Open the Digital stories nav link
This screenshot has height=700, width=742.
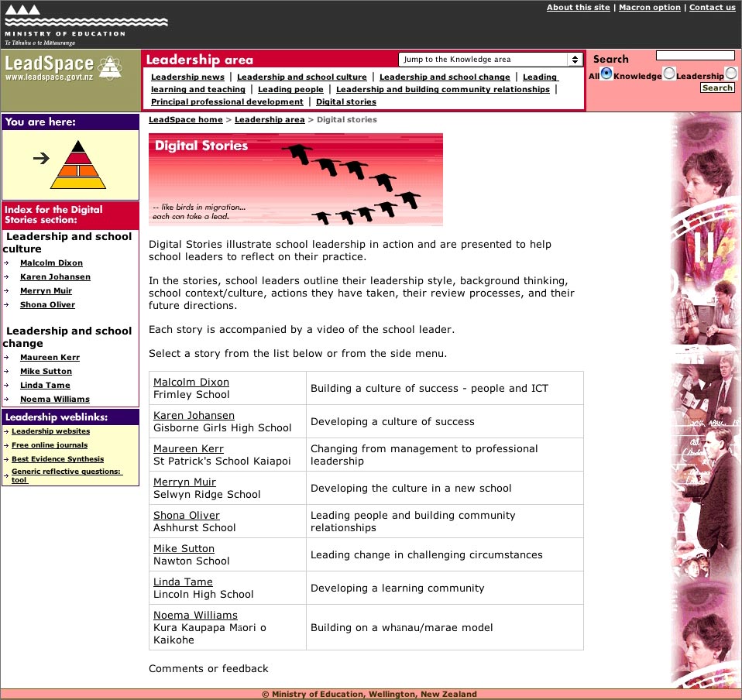[346, 101]
